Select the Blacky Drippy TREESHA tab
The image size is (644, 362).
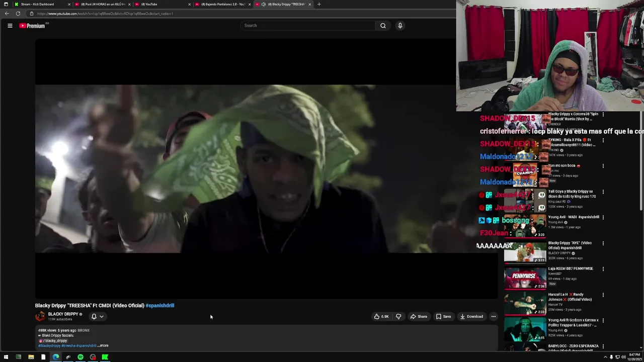283,4
